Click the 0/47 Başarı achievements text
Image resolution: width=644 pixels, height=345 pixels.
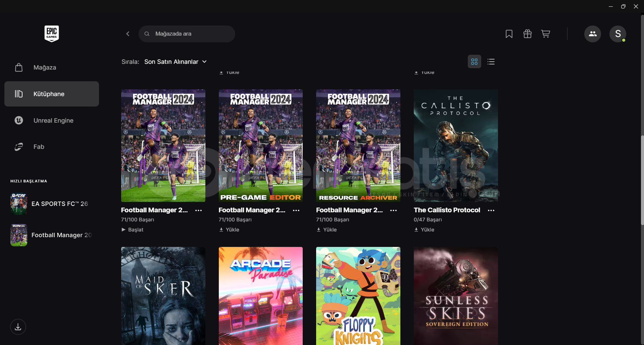coord(428,220)
